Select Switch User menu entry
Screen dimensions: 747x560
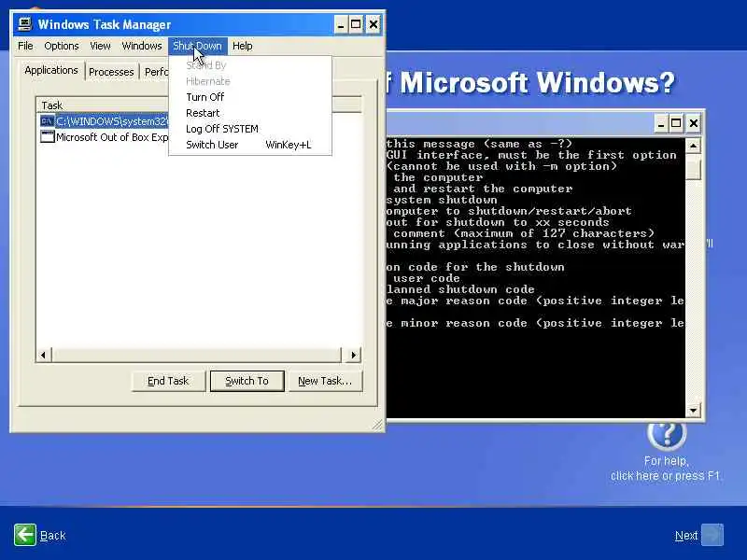point(249,145)
